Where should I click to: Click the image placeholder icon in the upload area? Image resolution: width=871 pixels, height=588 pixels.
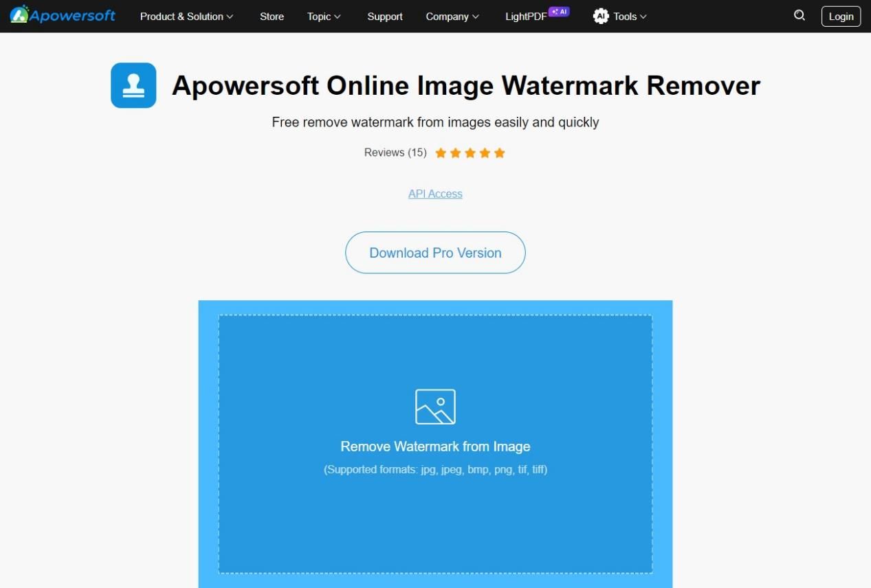[435, 407]
